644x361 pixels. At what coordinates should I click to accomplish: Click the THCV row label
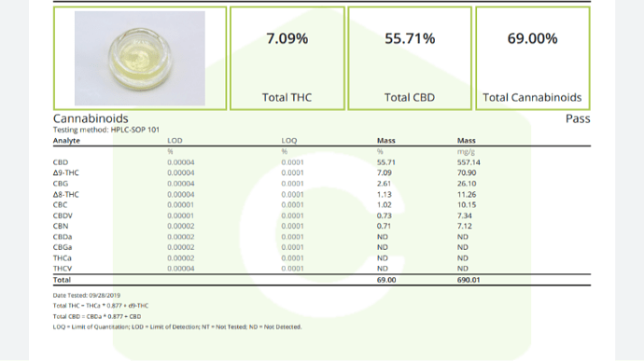pyautogui.click(x=63, y=269)
